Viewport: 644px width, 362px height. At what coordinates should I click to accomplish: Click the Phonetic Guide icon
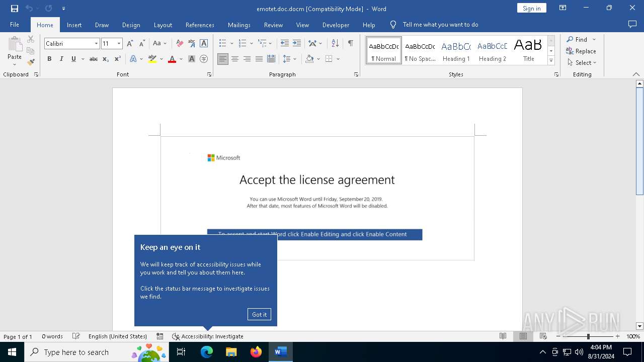pos(192,43)
